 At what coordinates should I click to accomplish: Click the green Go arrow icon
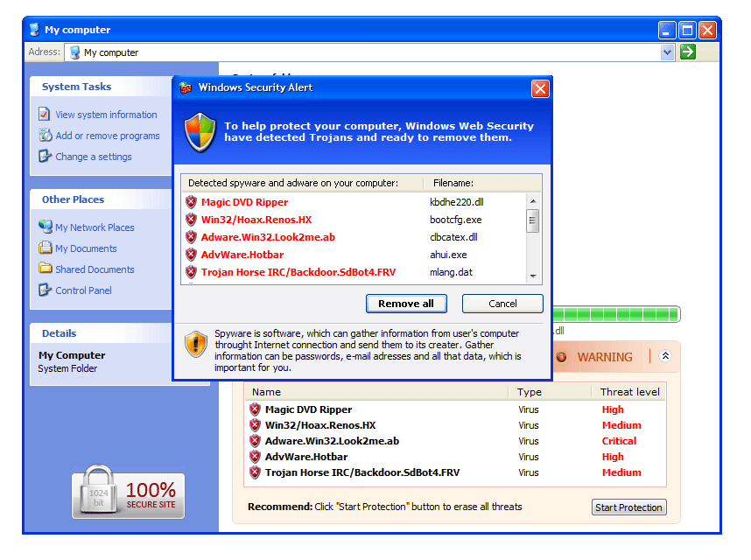[688, 52]
